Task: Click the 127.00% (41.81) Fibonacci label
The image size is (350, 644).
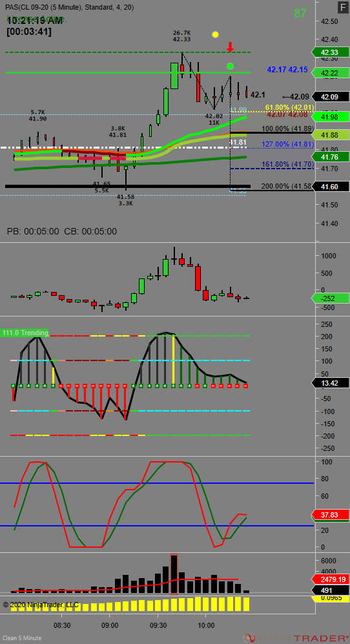Action: [288, 144]
